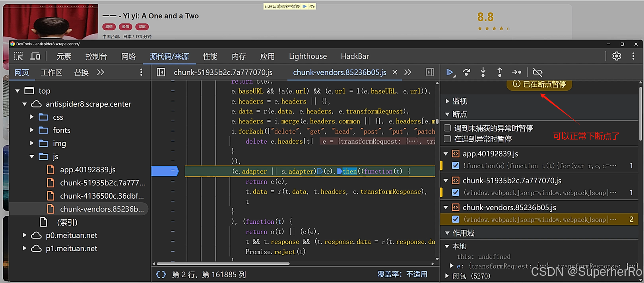Step into next function call

[483, 72]
